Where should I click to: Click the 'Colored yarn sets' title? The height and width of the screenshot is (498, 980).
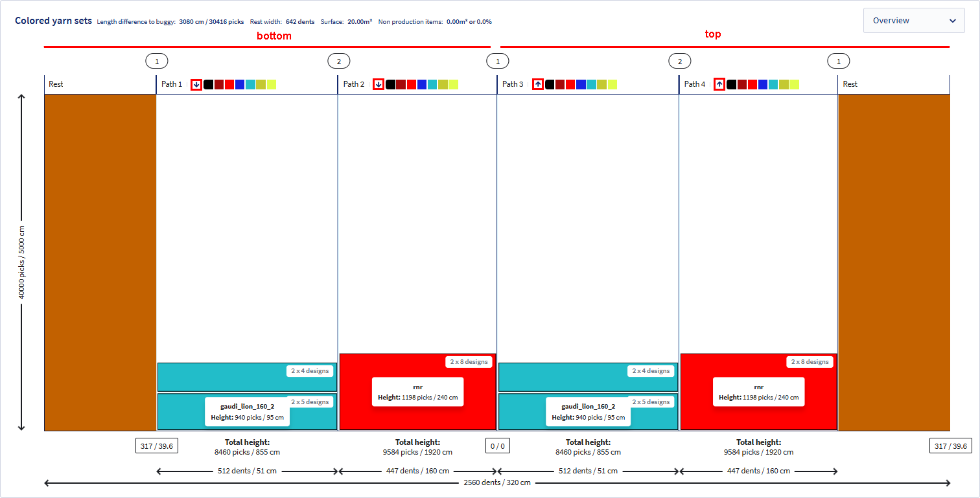[53, 21]
